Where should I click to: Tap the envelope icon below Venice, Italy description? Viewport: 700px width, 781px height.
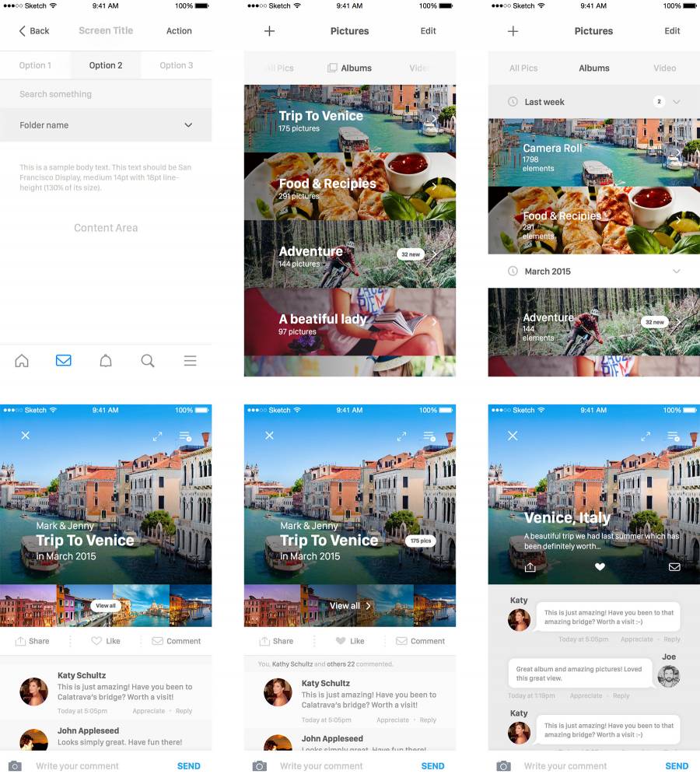coord(674,567)
